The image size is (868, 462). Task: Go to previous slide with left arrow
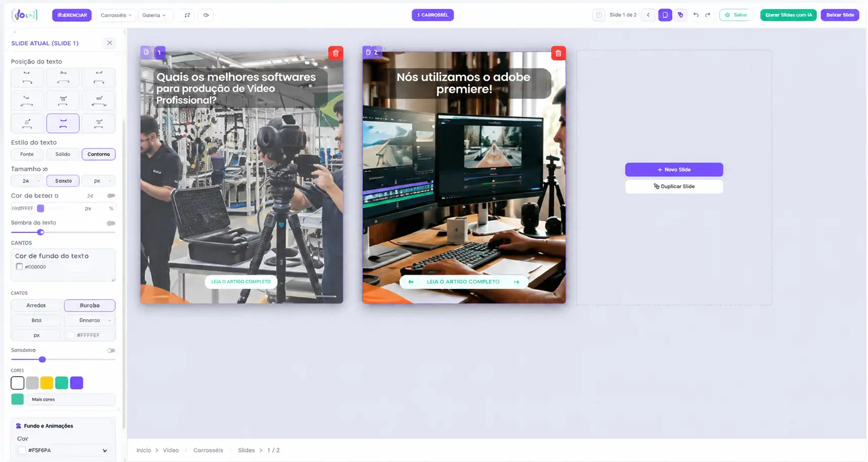(648, 15)
